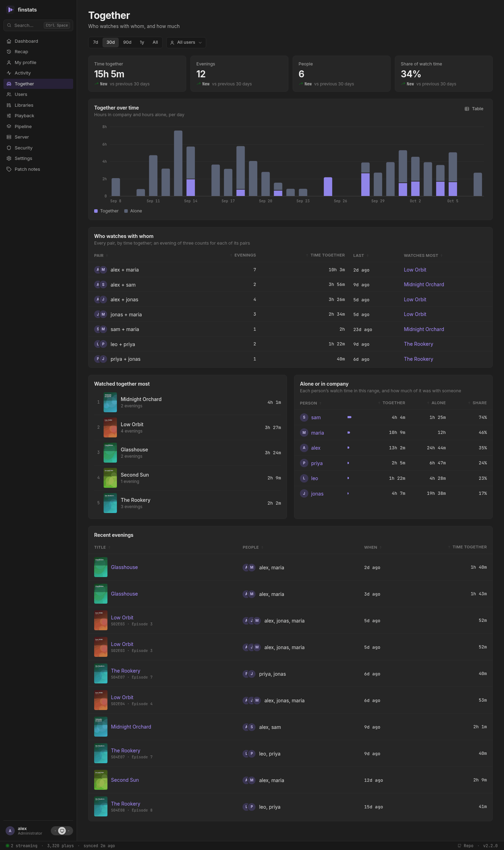Focus the Search input field
The image size is (504, 850).
pos(38,26)
